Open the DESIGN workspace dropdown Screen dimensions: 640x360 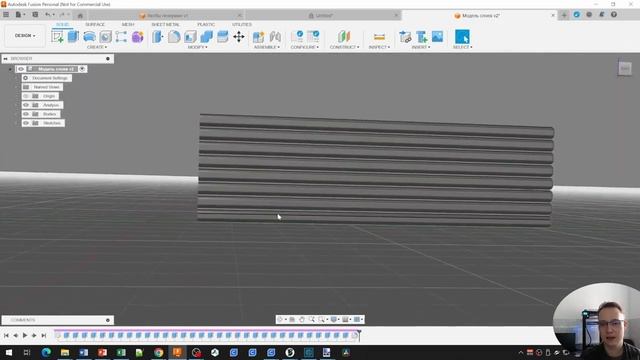coord(25,36)
